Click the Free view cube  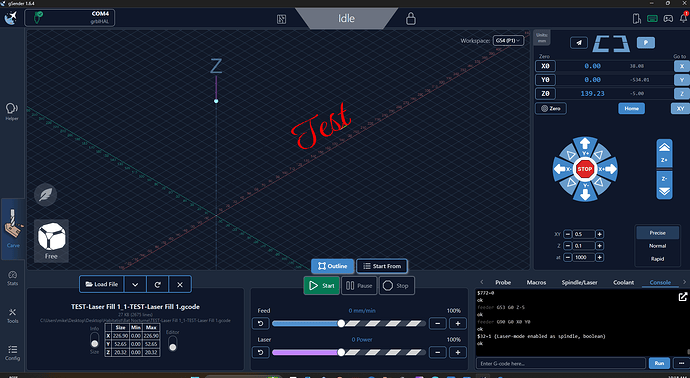point(51,241)
